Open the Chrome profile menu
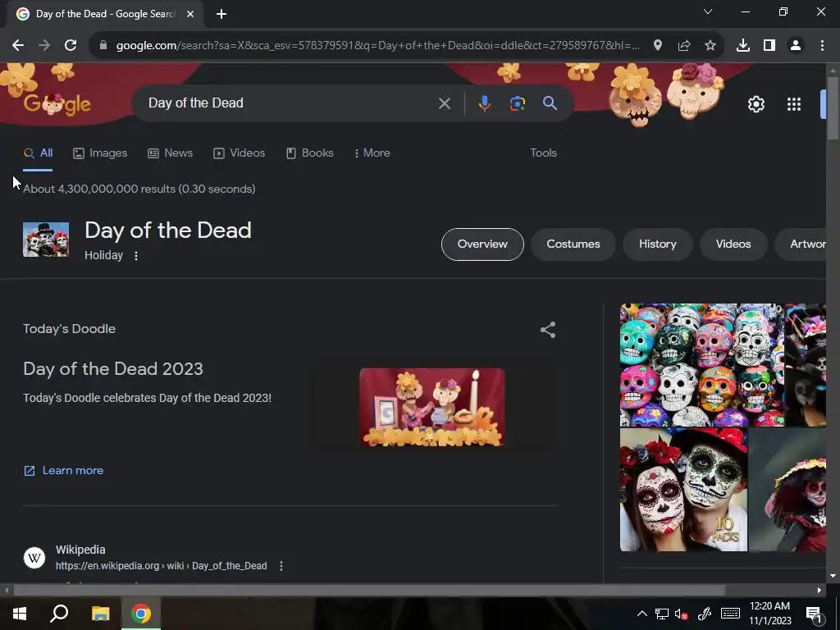Viewport: 840px width, 630px height. [795, 46]
